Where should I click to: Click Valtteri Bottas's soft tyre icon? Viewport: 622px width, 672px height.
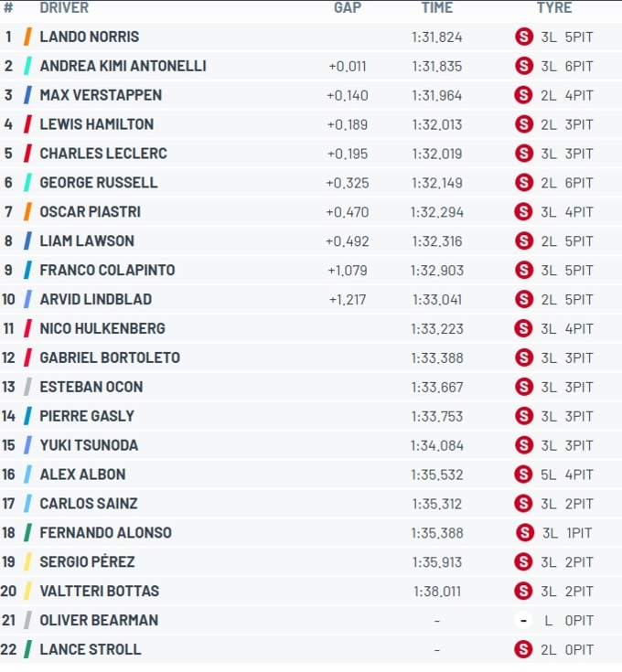(x=524, y=591)
